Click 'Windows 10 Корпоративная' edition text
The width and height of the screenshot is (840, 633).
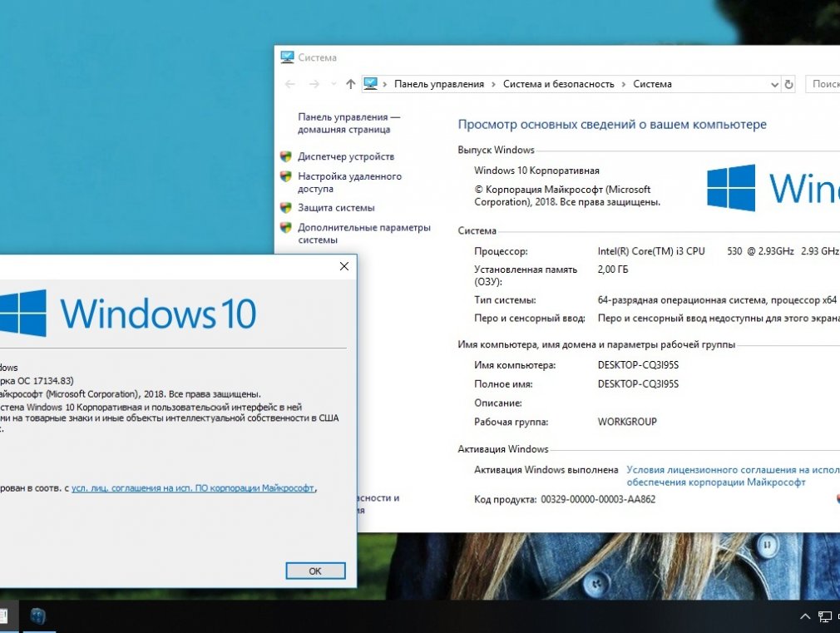click(x=536, y=171)
